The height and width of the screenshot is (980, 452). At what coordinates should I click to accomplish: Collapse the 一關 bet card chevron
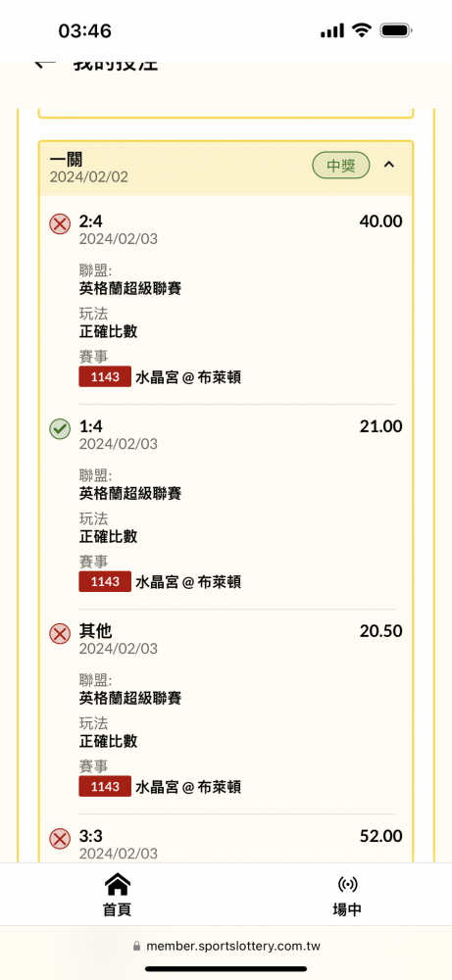pos(389,165)
